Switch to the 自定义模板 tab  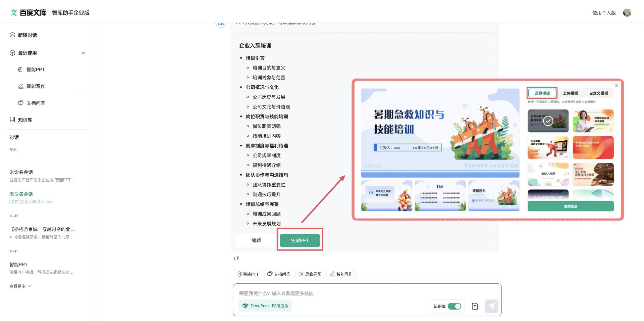tap(599, 93)
